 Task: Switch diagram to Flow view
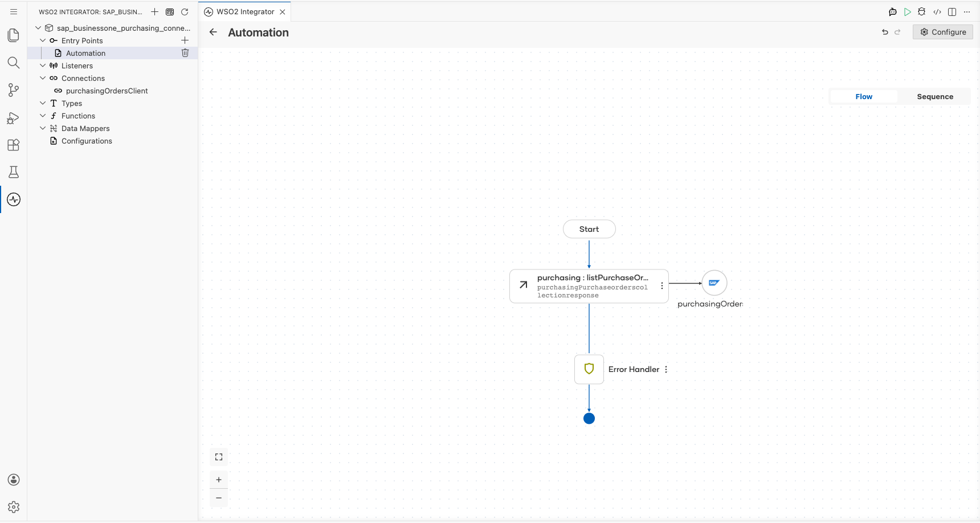[x=864, y=97]
